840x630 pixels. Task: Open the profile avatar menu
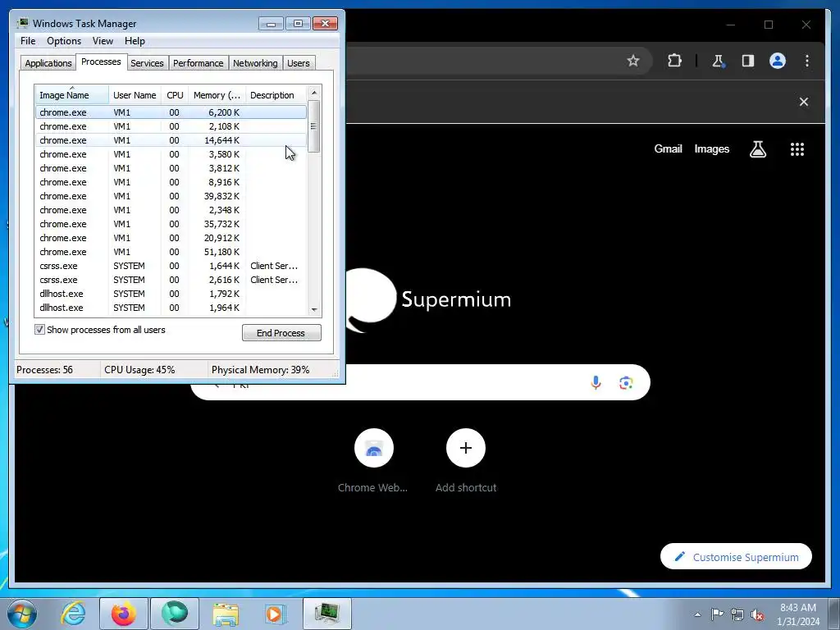[x=778, y=61]
